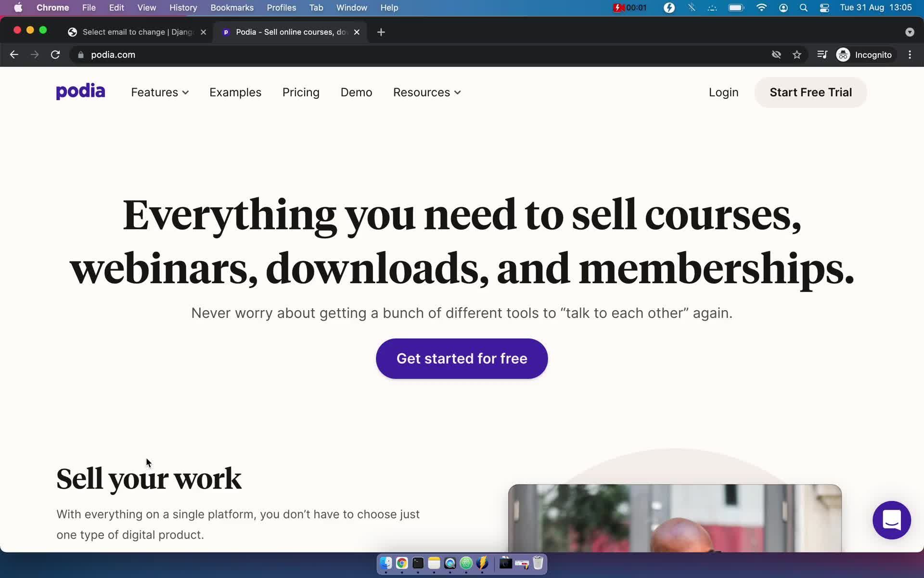Screen dimensions: 924x578
Task: Expand the Resources dropdown
Action: click(427, 92)
